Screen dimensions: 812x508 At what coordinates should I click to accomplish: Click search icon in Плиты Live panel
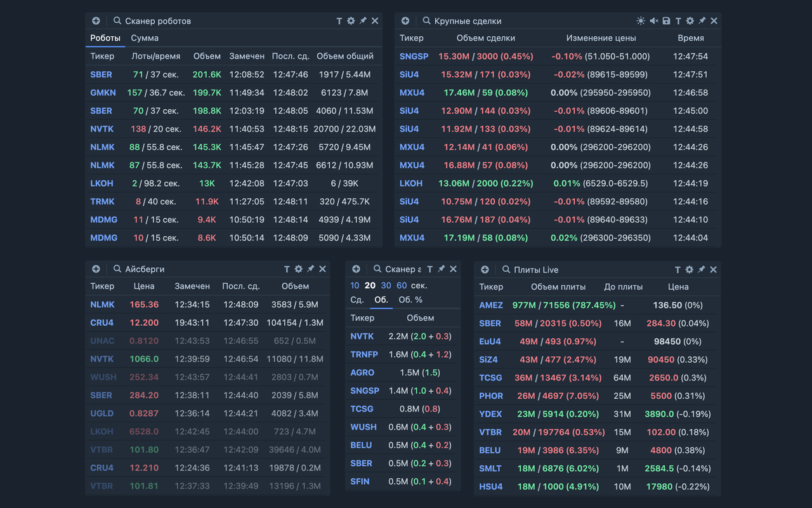pyautogui.click(x=506, y=269)
